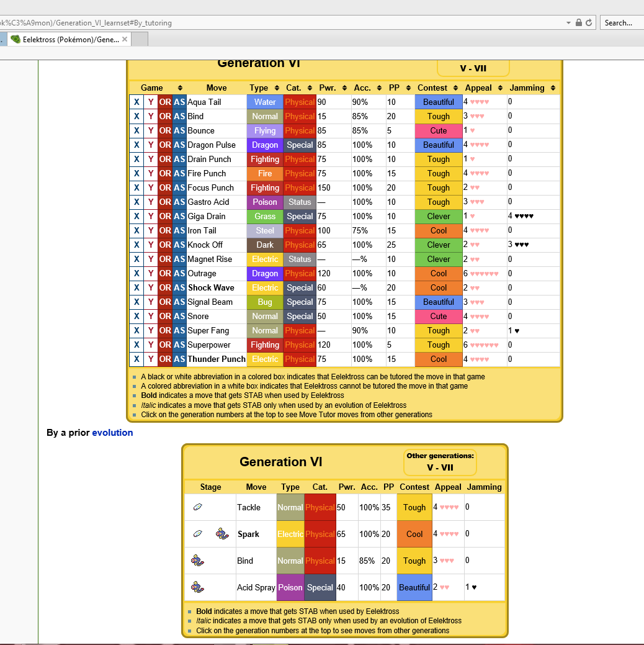This screenshot has width=644, height=645.
Task: Click the Tynamo sprite in Spark row
Action: [x=198, y=534]
